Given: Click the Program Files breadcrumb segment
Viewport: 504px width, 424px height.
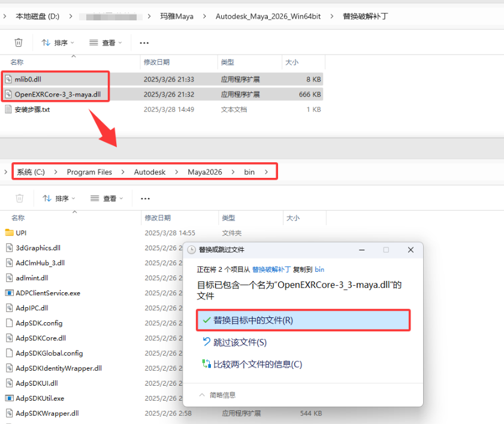Looking at the screenshot, I should tap(89, 172).
